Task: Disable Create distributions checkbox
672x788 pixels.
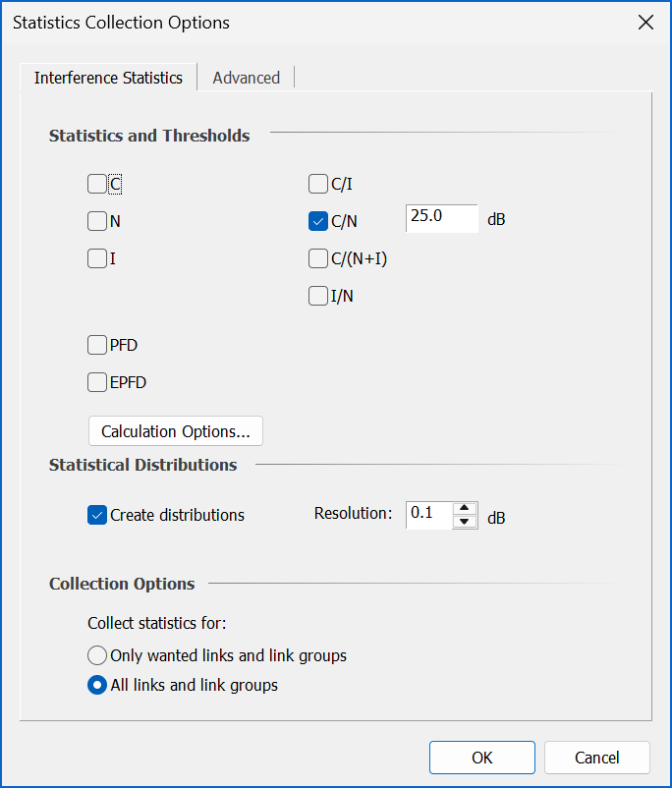Action: 97,515
